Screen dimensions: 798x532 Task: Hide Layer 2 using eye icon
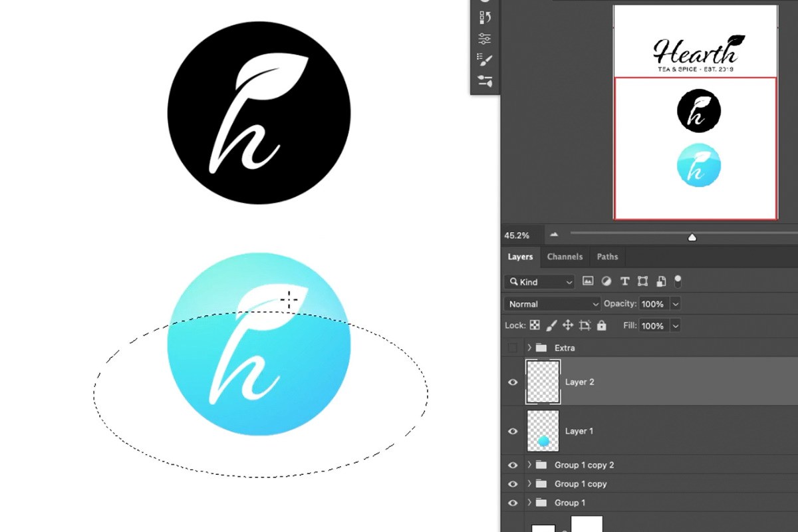(x=513, y=382)
